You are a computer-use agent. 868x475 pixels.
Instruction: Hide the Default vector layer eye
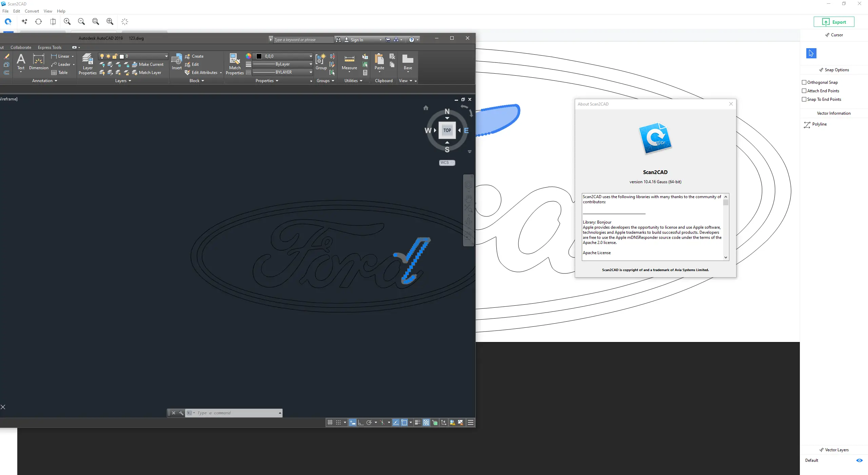[x=859, y=460]
